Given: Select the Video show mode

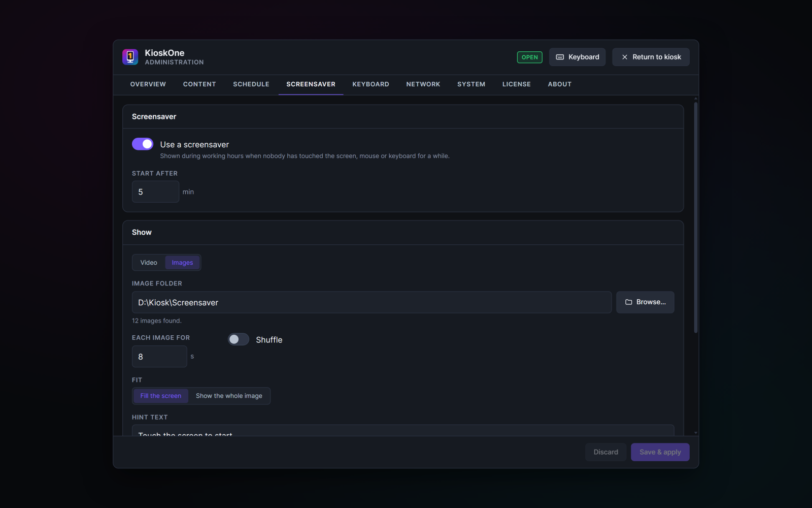Looking at the screenshot, I should (x=149, y=263).
